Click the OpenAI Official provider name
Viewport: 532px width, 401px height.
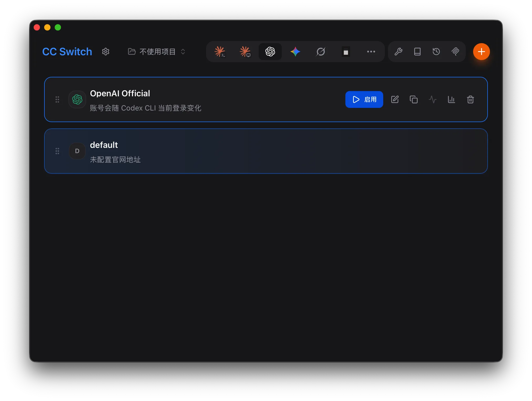120,93
